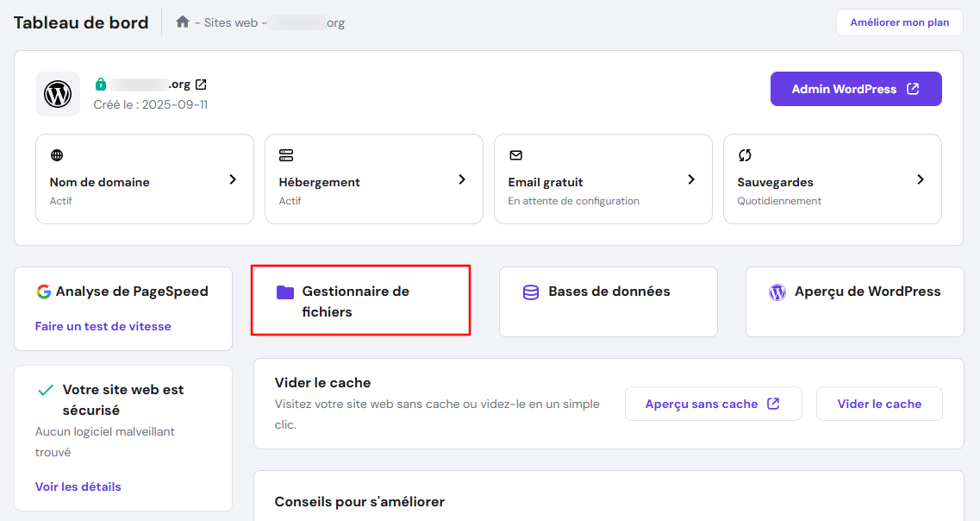Click the home icon in the breadcrumb
The height and width of the screenshot is (521, 980).
pyautogui.click(x=181, y=22)
